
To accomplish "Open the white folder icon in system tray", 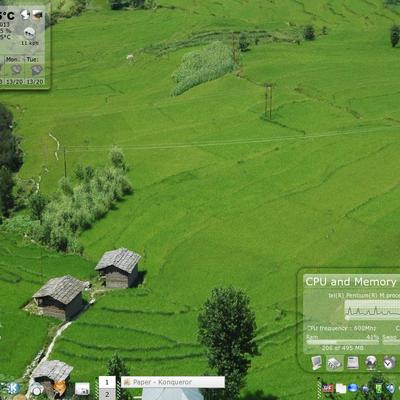I will pyautogui.click(x=341, y=388).
